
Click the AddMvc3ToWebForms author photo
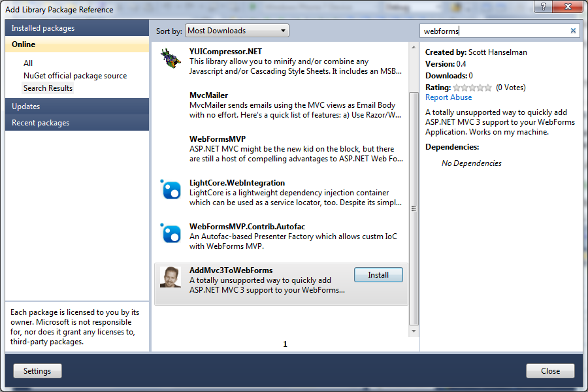pos(171,277)
